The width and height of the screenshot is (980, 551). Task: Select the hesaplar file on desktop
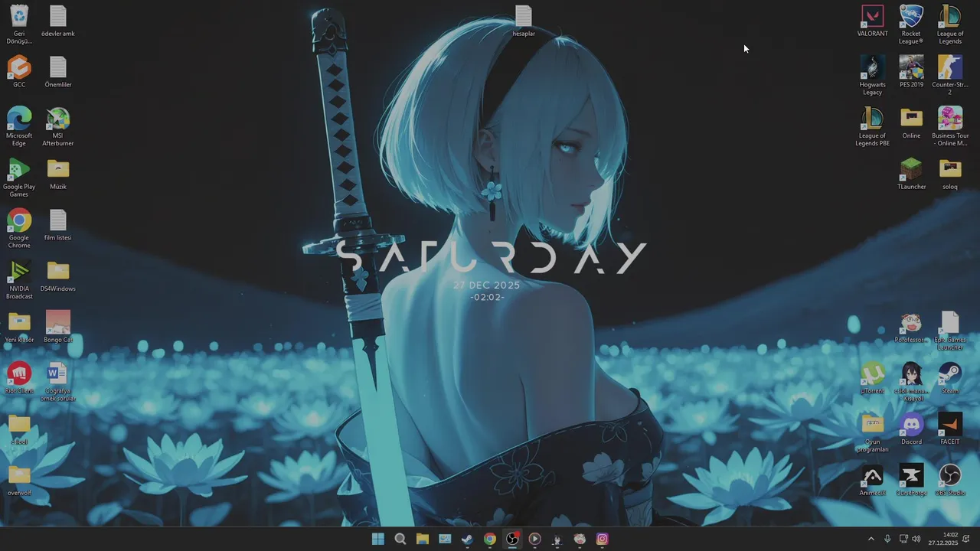point(524,21)
